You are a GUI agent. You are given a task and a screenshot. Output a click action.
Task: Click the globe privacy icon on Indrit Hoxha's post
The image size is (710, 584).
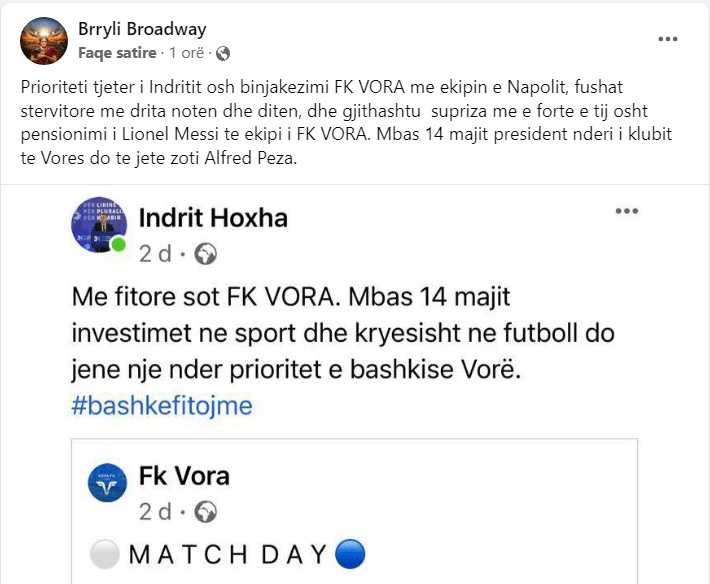[206, 254]
